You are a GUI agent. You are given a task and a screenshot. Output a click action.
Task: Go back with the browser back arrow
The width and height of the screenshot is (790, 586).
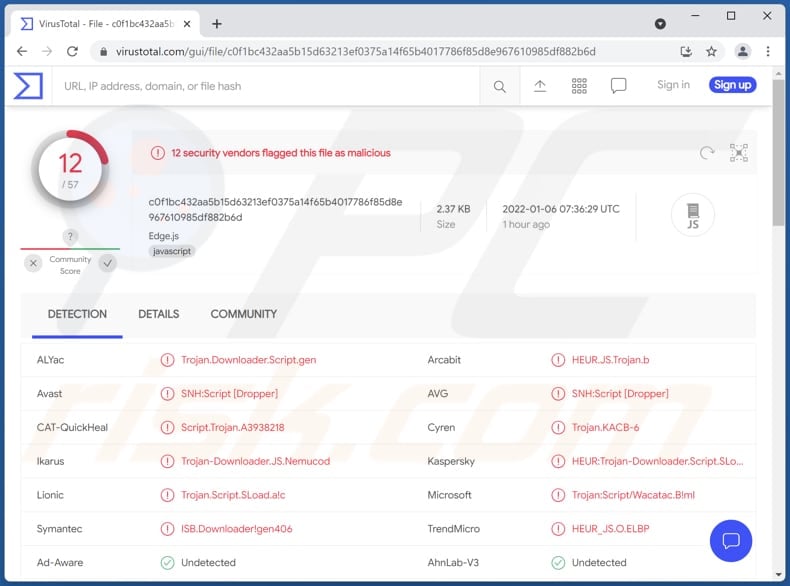point(22,51)
